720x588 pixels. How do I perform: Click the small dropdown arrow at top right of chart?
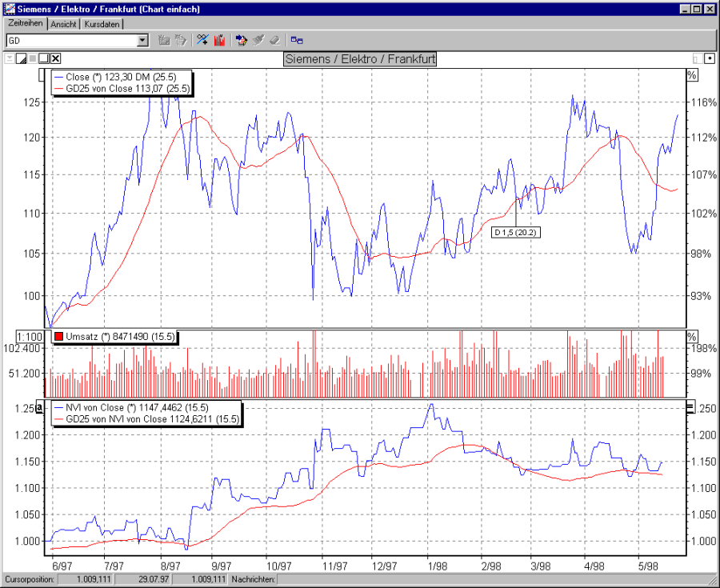(x=708, y=58)
